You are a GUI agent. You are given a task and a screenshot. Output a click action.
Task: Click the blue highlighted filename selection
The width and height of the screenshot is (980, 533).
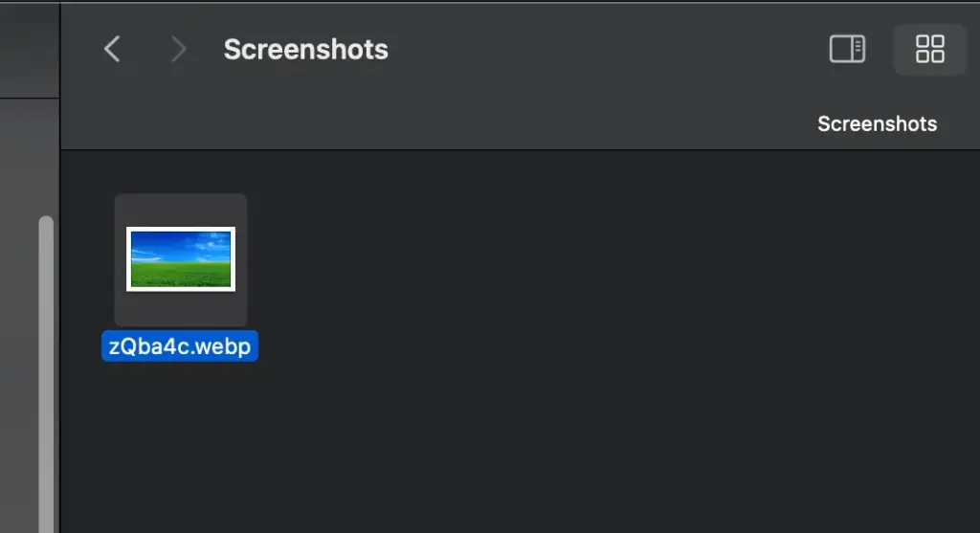180,346
